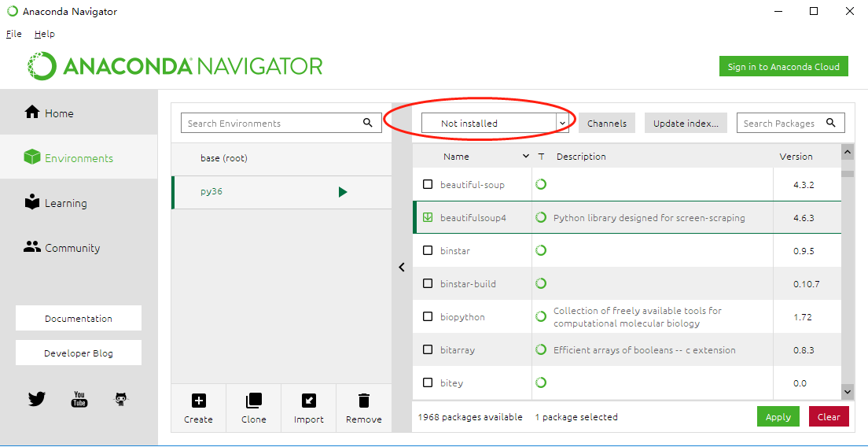Check the binstar package checkbox
This screenshot has height=447, width=868.
tap(428, 250)
